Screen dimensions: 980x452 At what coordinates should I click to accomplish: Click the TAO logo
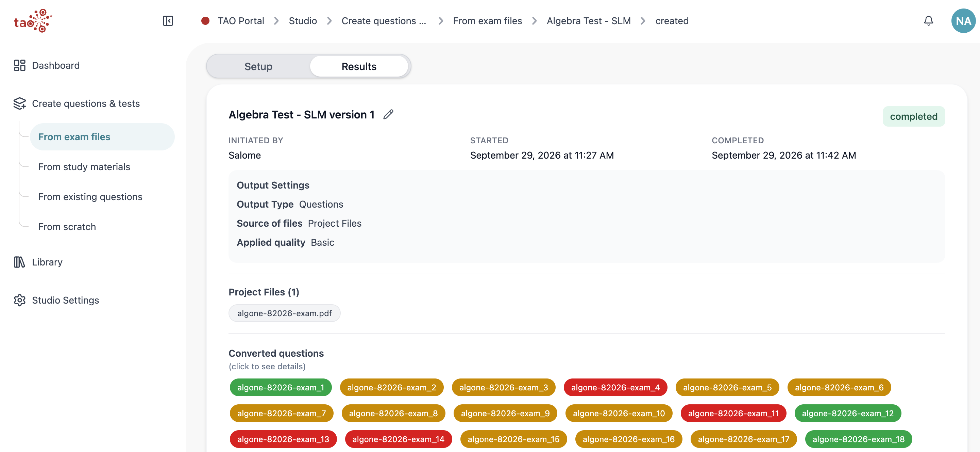point(33,21)
